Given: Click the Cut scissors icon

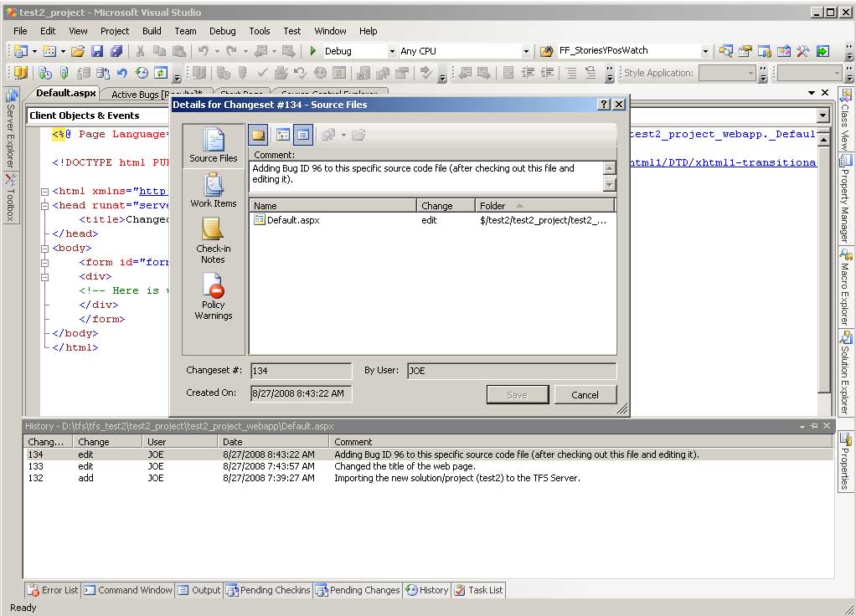Looking at the screenshot, I should click(x=141, y=51).
